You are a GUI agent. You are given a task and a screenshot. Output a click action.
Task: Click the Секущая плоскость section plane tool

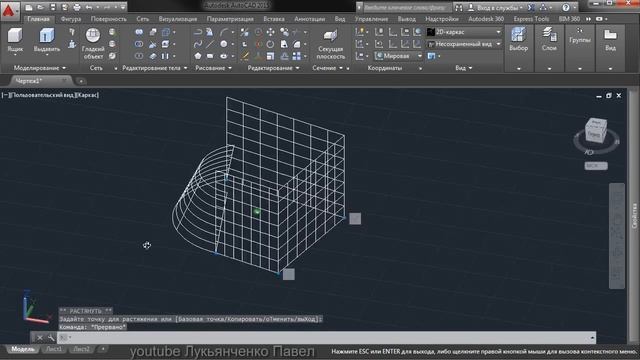(x=330, y=44)
